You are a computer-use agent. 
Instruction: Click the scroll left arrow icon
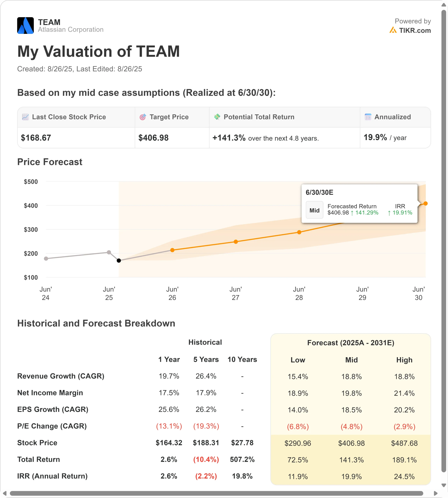tap(5, 493)
